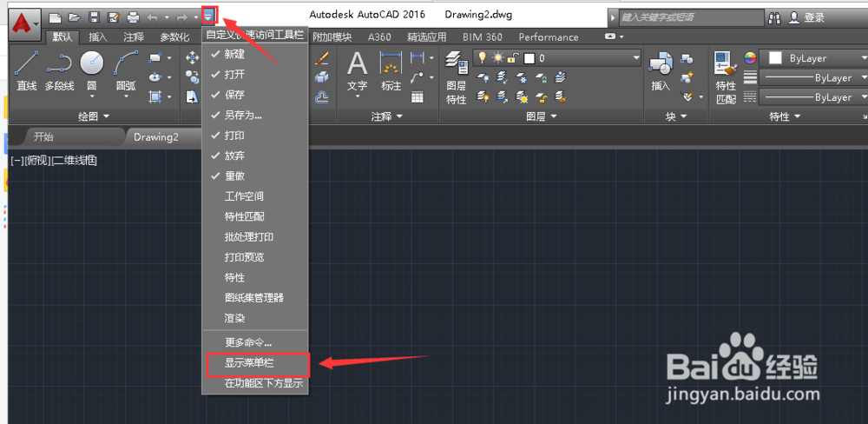Open the AutoCAD application menu button

(x=25, y=23)
